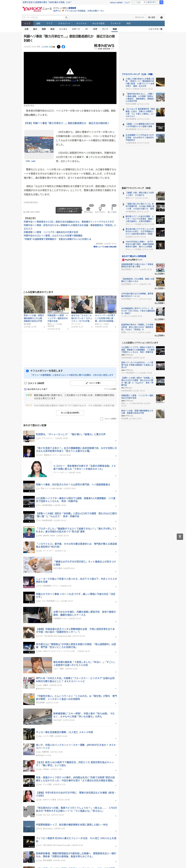Open the article photo thumbnail (写真：KAB)
Image resolution: width=186 pixels, height=868 pixels.
click(x=39, y=145)
